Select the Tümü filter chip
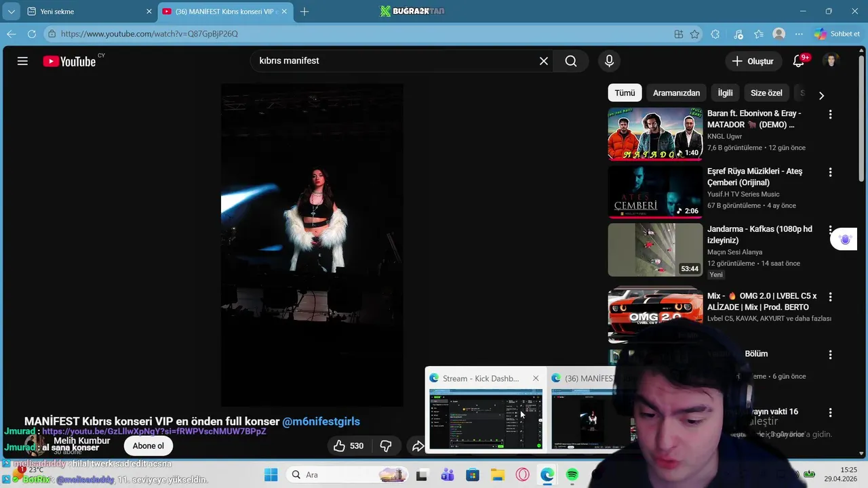The width and height of the screenshot is (868, 488). click(625, 93)
